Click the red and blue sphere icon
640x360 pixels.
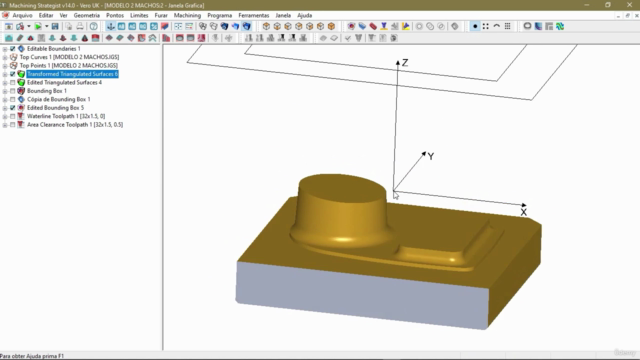click(x=351, y=27)
